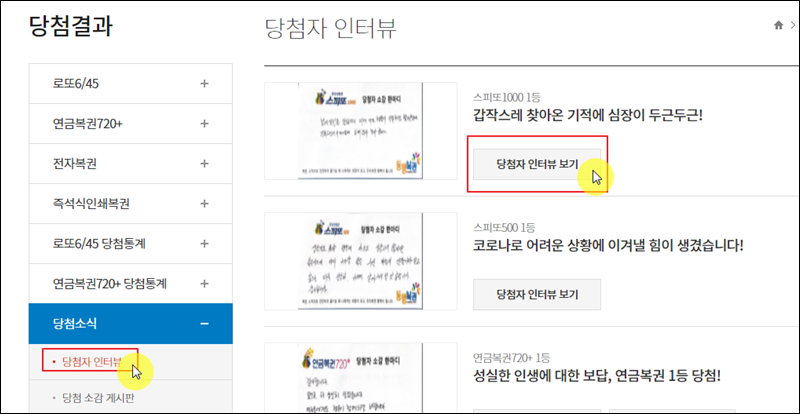This screenshot has width=800, height=414.
Task: Open the 스피또1000 interview thumbnail
Action: (361, 131)
